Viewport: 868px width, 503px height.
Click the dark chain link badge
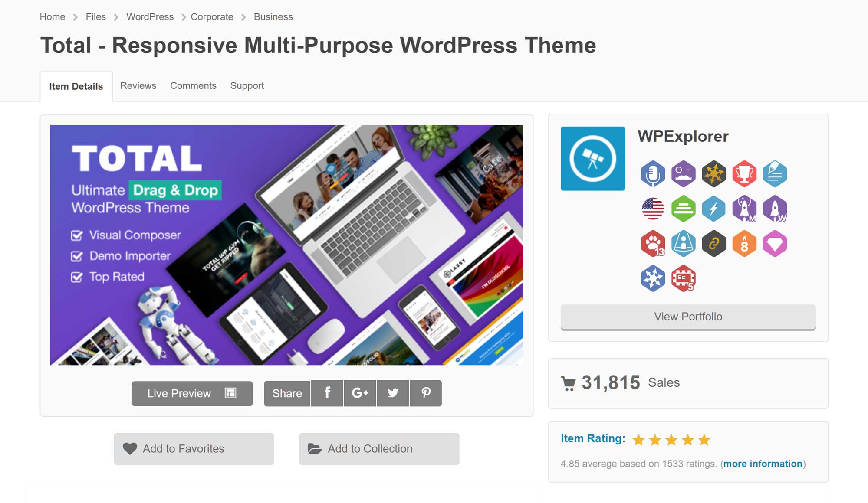point(714,243)
